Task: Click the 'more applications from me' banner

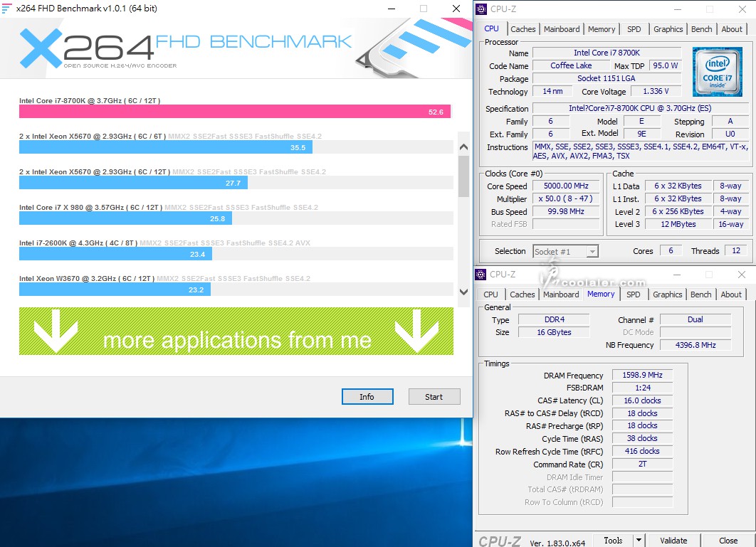Action: point(236,331)
